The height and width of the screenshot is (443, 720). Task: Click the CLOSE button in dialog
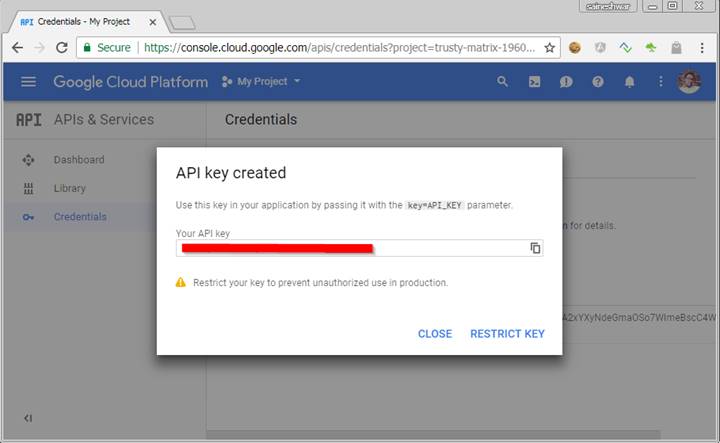[434, 334]
